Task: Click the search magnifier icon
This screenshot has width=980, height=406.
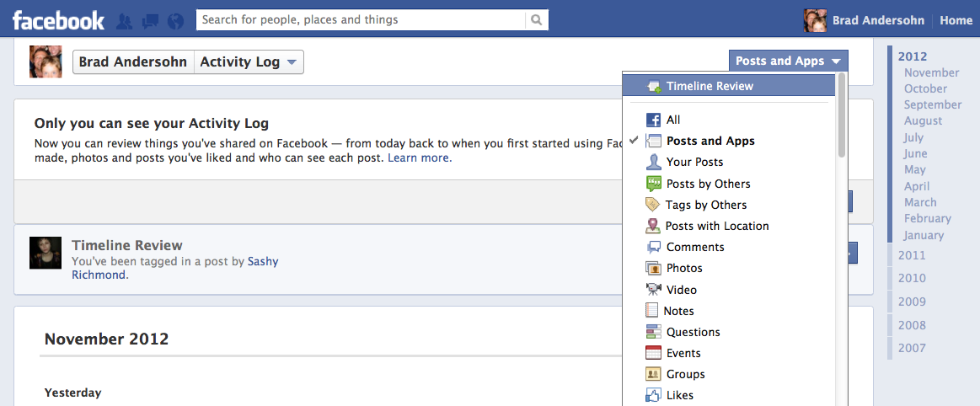Action: [x=536, y=19]
